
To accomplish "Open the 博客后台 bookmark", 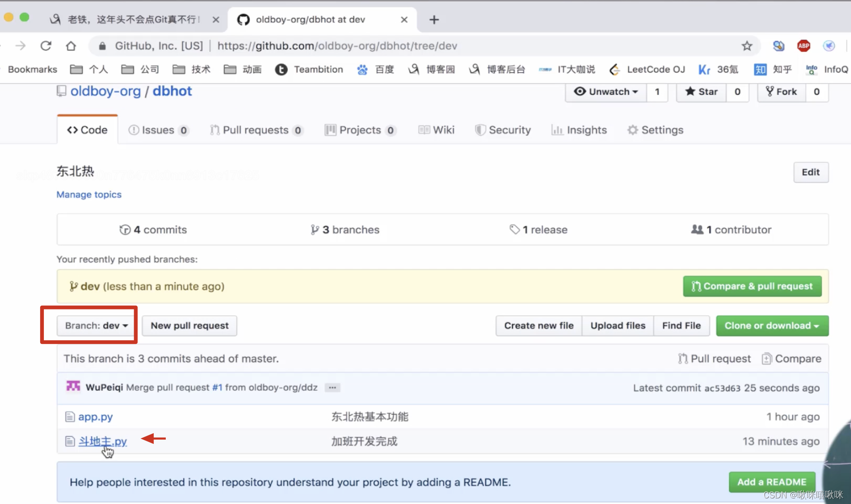I will click(497, 70).
